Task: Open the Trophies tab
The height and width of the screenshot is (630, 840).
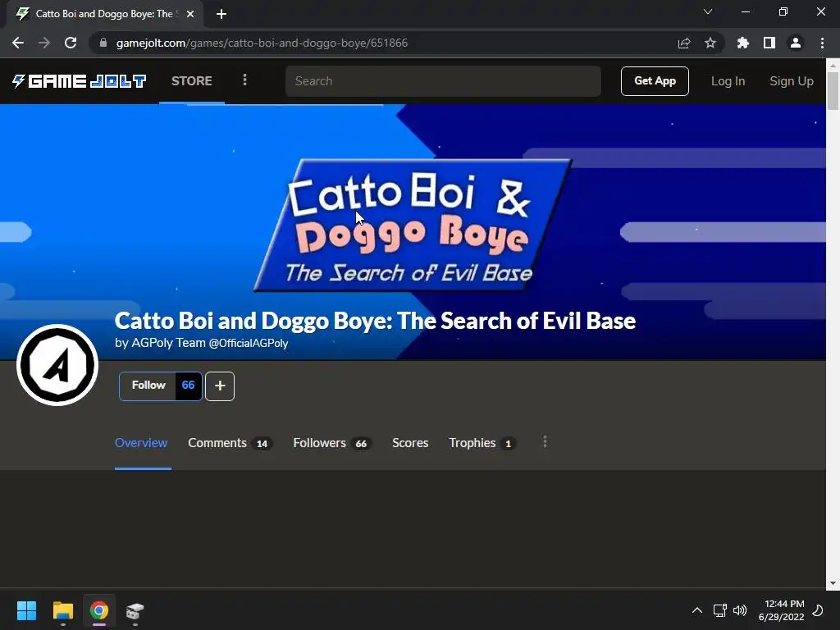Action: point(482,443)
